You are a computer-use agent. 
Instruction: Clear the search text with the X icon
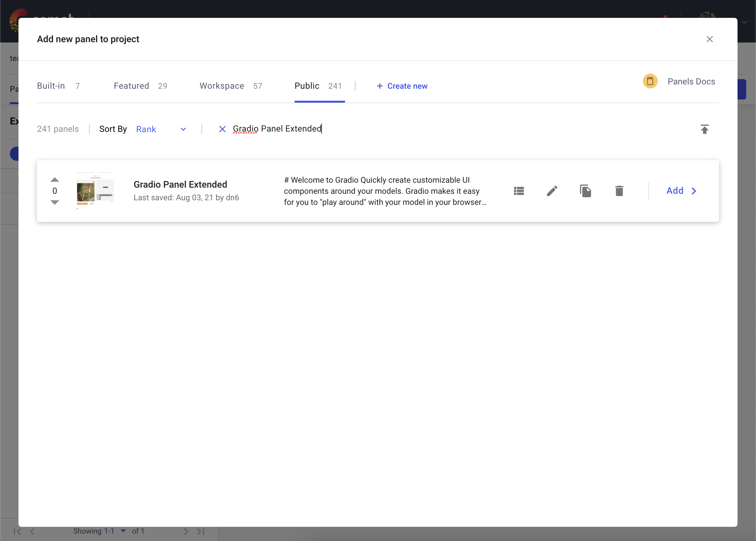tap(222, 129)
